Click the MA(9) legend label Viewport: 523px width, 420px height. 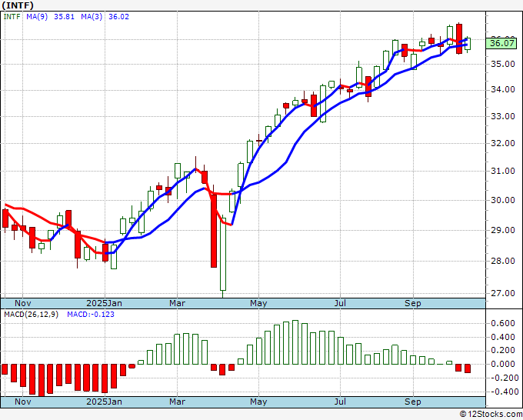37,17
